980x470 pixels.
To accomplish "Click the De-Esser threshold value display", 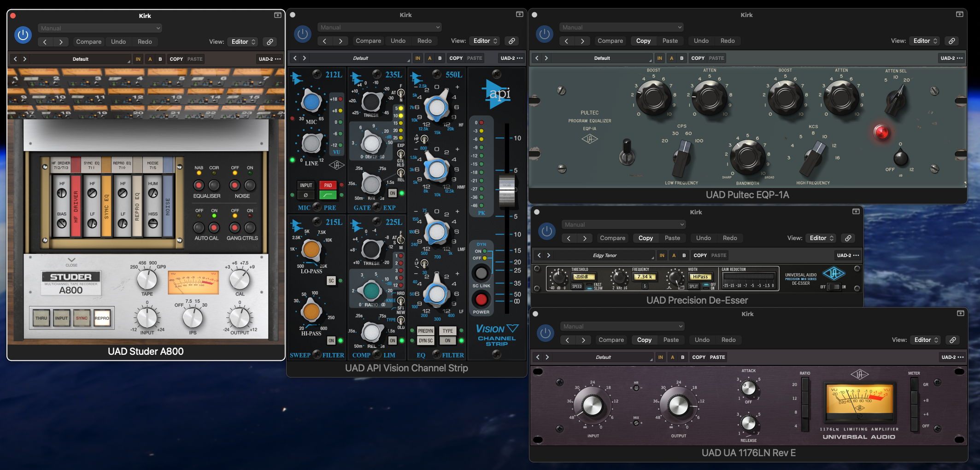I will (583, 277).
